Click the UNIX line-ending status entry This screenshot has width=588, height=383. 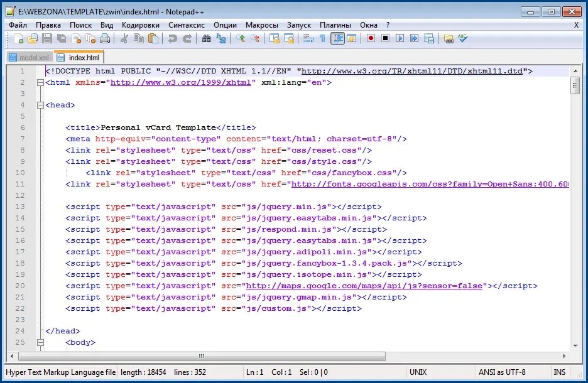tap(418, 372)
